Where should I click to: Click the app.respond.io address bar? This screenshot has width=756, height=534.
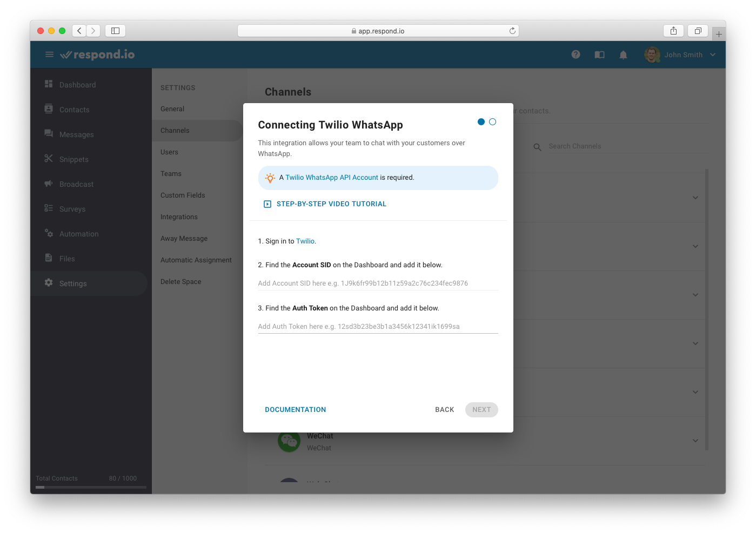coord(378,31)
